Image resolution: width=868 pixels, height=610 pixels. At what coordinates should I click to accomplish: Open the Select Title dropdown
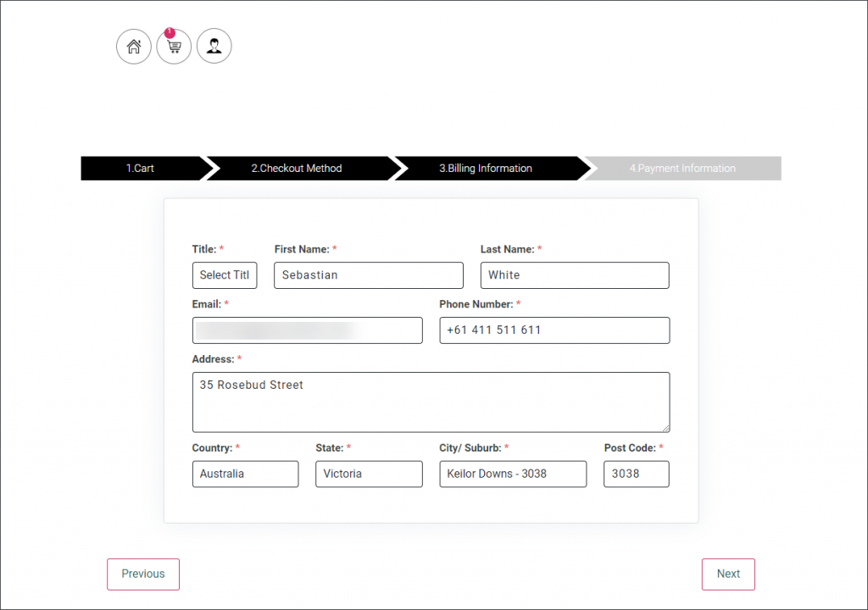click(225, 275)
